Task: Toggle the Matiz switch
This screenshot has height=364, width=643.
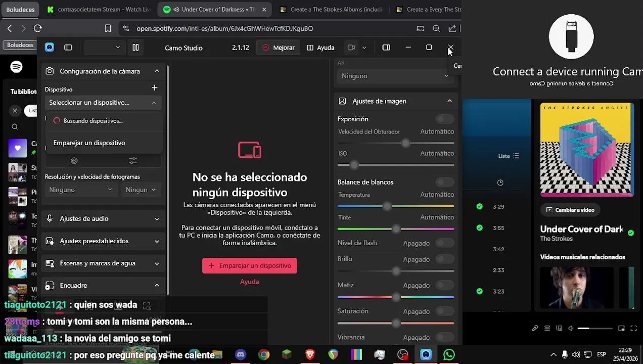Action: pyautogui.click(x=445, y=285)
